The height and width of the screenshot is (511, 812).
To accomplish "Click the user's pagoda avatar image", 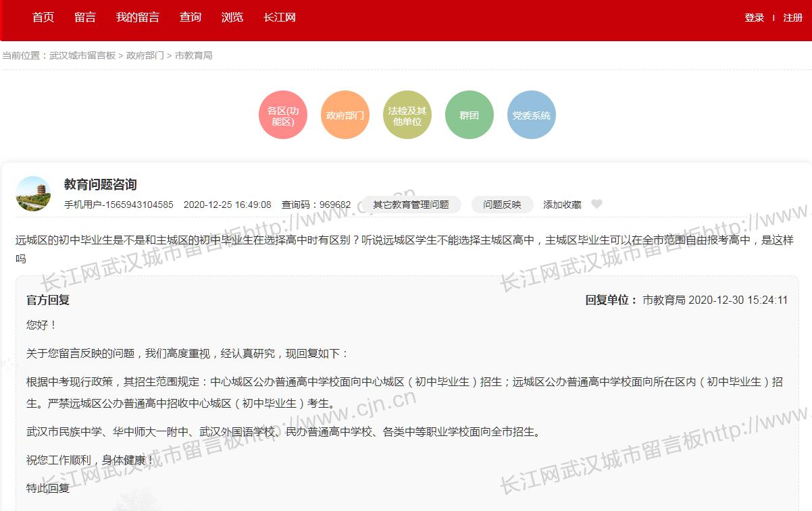I will coord(33,194).
